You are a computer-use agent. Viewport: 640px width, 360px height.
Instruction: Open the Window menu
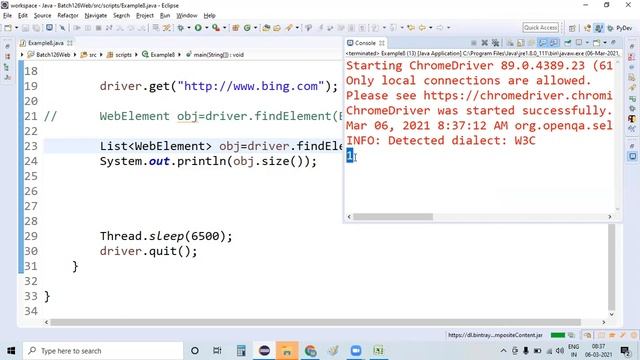[x=187, y=16]
